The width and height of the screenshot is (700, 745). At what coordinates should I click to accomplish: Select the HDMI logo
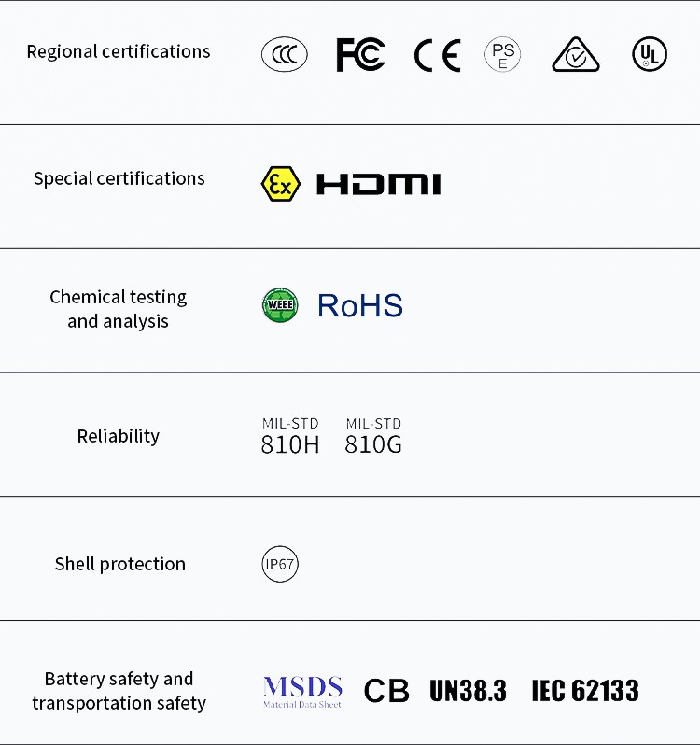pos(378,184)
